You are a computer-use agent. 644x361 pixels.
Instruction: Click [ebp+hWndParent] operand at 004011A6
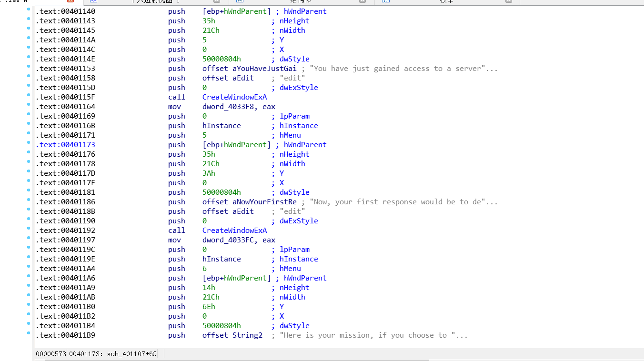[x=237, y=278]
